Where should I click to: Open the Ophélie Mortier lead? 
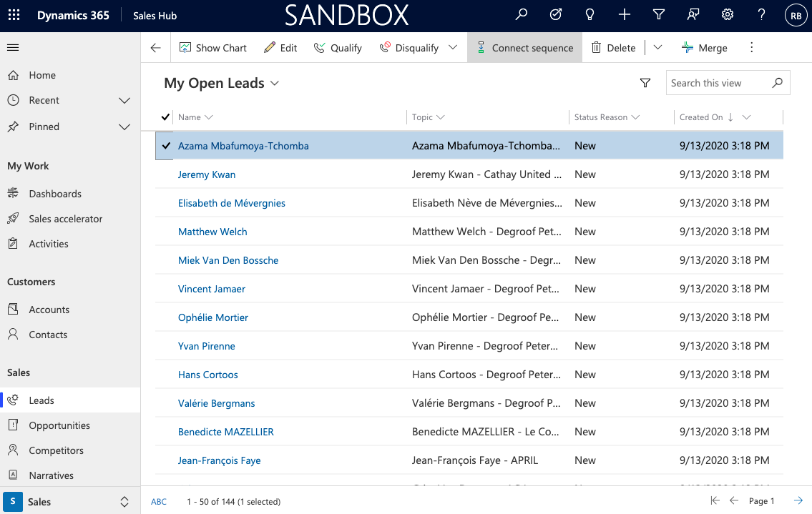point(213,317)
